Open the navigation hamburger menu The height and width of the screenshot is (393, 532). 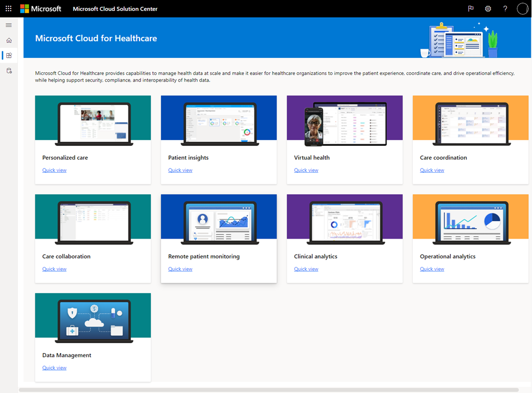[x=8, y=25]
